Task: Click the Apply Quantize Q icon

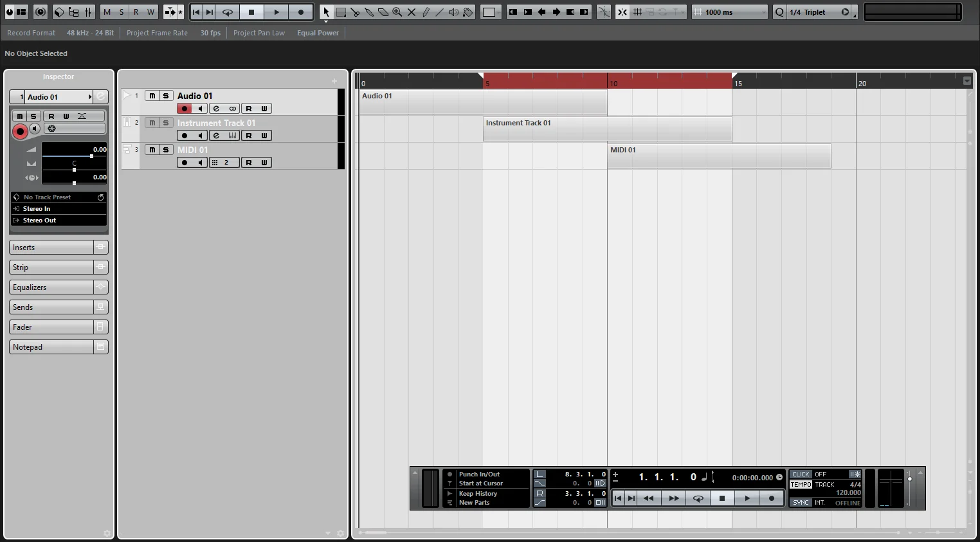Action: pyautogui.click(x=779, y=12)
